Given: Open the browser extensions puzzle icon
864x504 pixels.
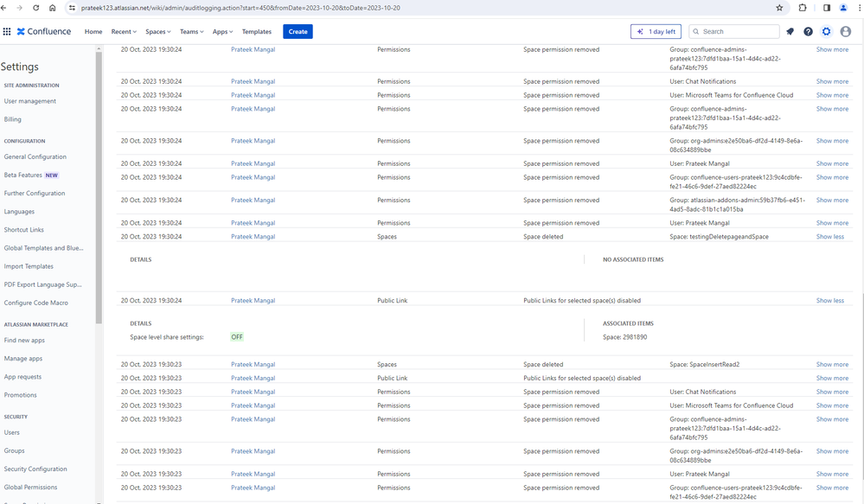Looking at the screenshot, I should (803, 8).
